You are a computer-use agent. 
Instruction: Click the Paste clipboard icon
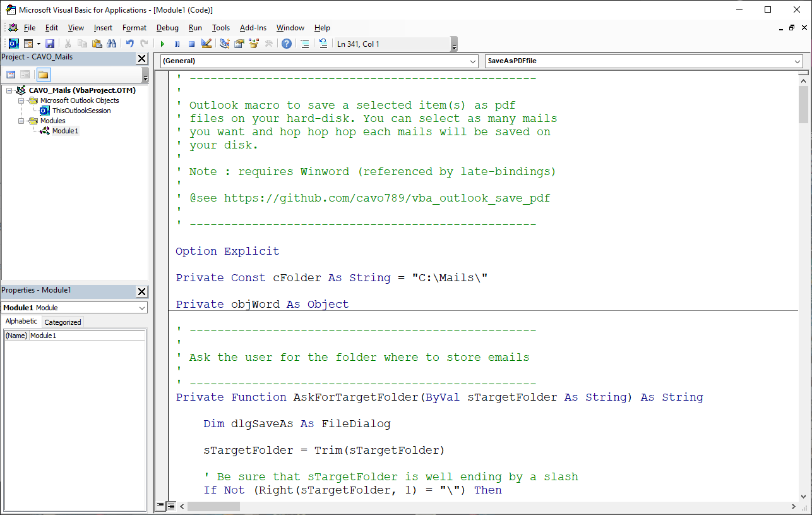[x=97, y=44]
